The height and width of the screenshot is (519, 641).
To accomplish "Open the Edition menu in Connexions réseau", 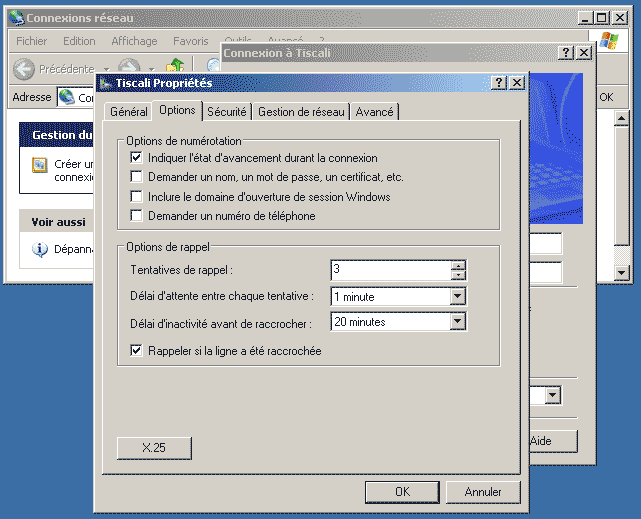I will pos(79,41).
